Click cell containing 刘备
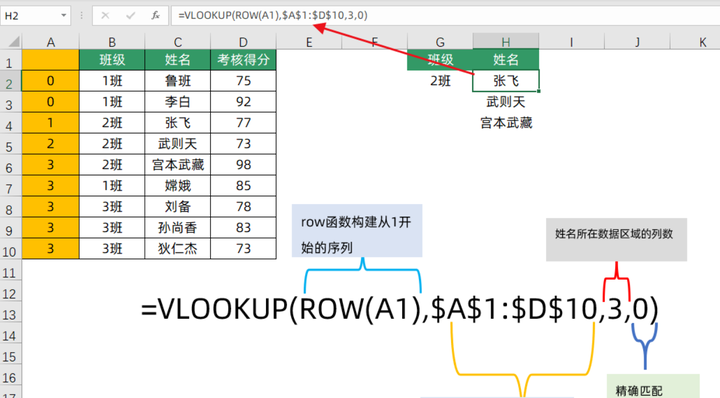720x398 pixels. [x=178, y=207]
